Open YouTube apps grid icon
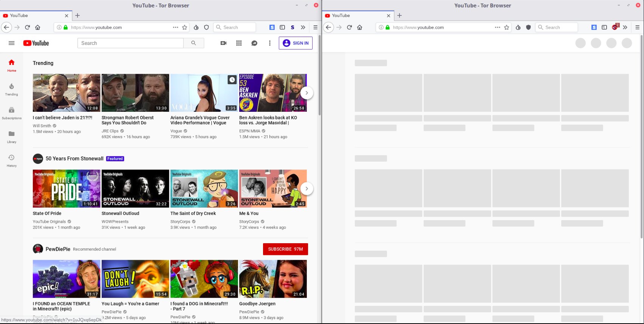The width and height of the screenshot is (644, 324). point(239,43)
